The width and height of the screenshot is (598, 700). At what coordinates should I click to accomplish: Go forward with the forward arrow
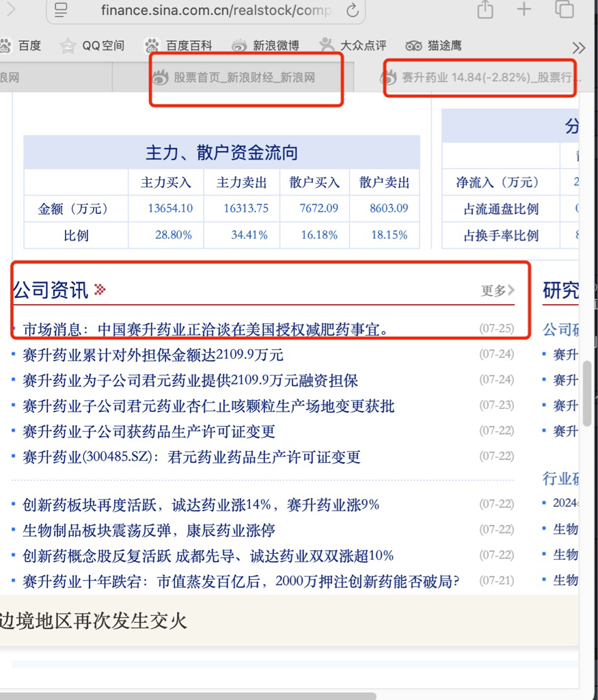[x=11, y=10]
